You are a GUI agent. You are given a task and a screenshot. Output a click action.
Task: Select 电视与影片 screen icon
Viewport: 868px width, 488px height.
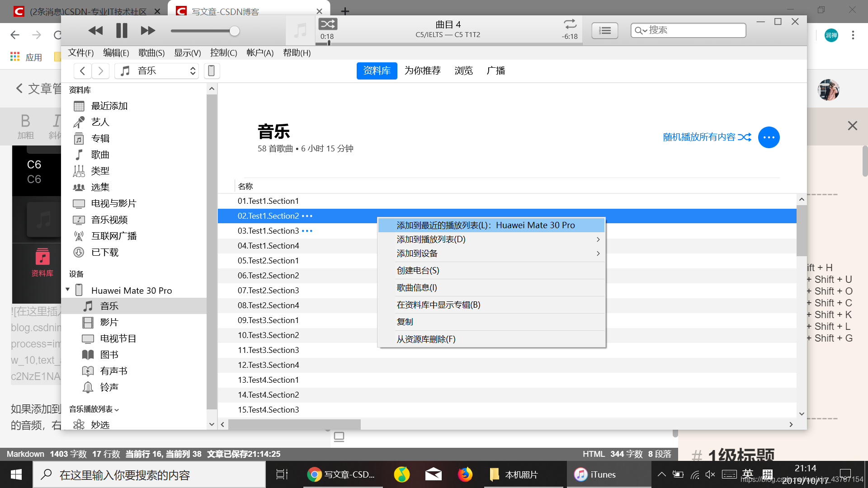click(x=79, y=204)
